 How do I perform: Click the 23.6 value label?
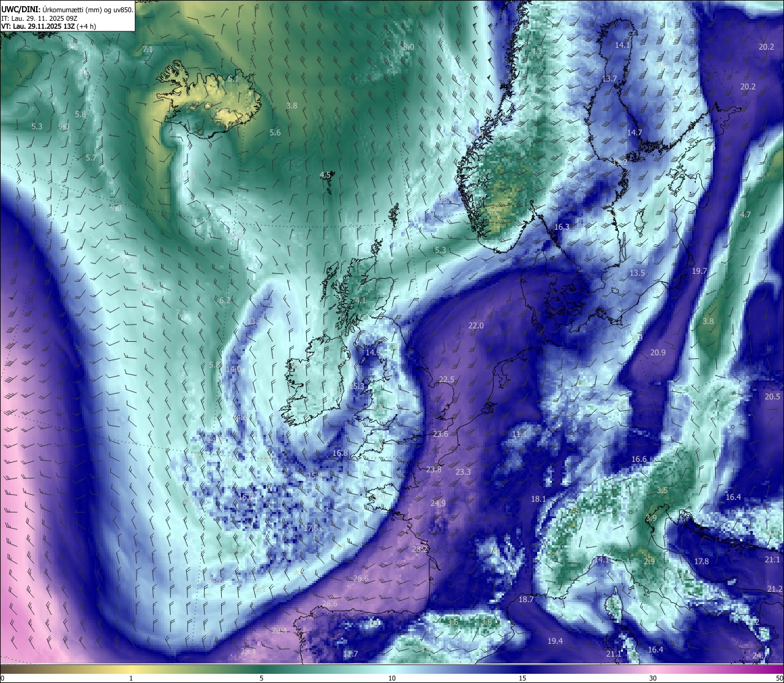[440, 434]
